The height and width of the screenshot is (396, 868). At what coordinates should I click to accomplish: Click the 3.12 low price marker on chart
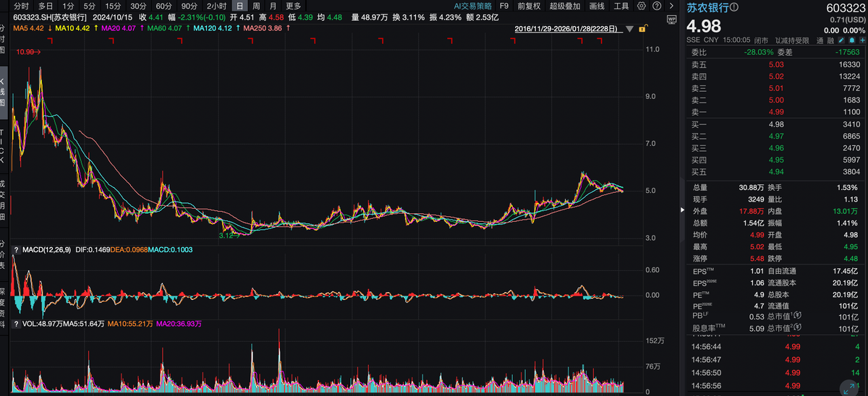pyautogui.click(x=229, y=236)
